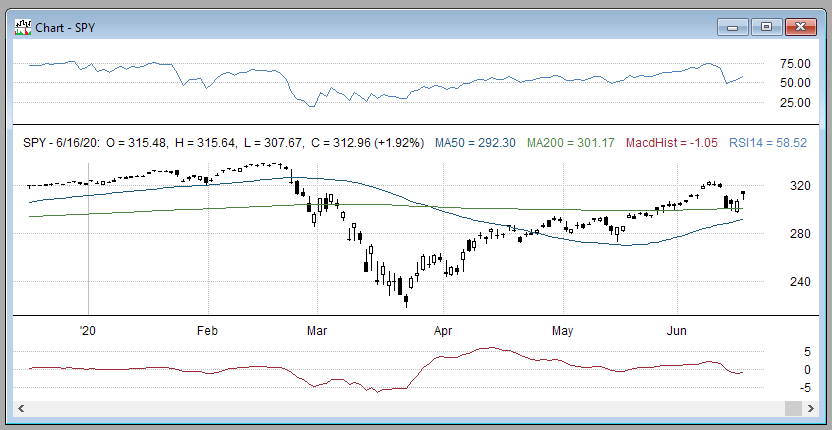
Task: Click the Mar label on the date axis
Action: coord(318,329)
